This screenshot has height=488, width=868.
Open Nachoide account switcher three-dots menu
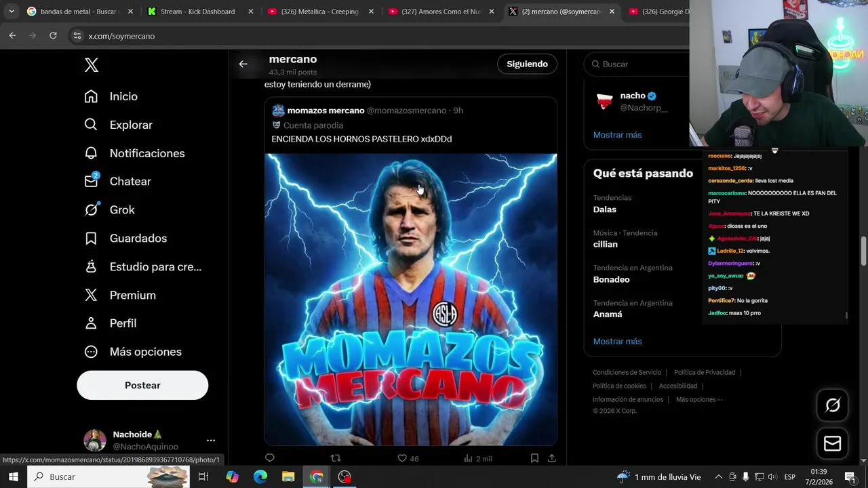click(x=210, y=440)
